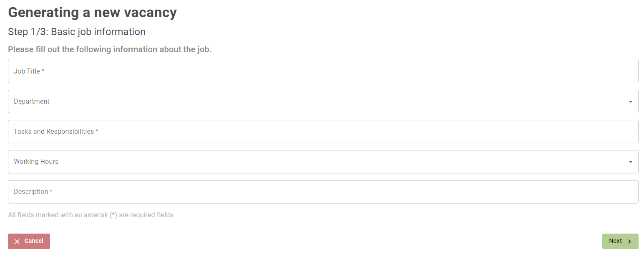
Task: Expand the Working Hours dropdown arrow
Action: tap(630, 162)
